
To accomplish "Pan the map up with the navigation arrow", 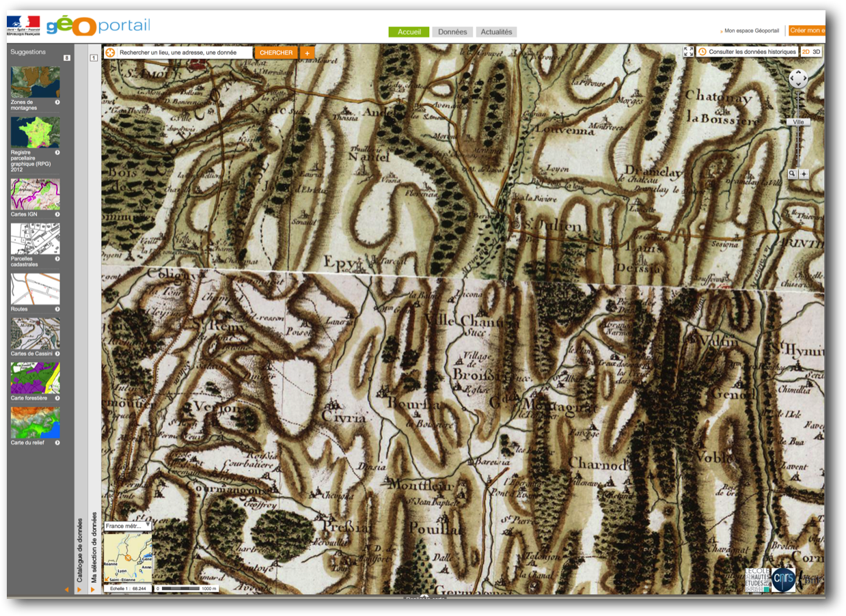I will click(798, 72).
